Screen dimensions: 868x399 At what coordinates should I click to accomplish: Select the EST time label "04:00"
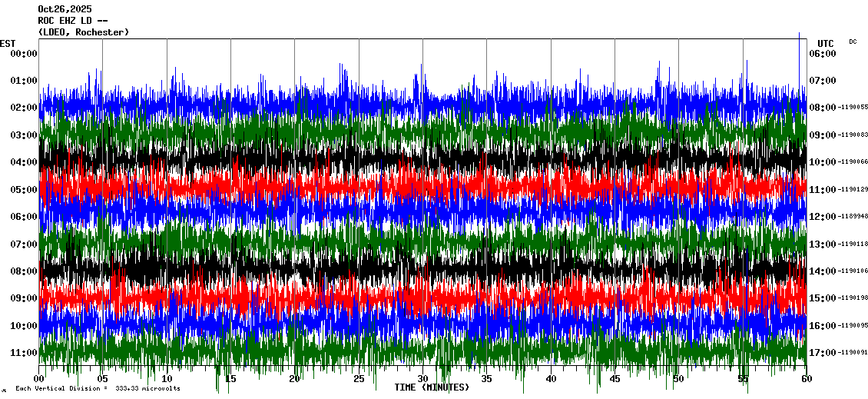(x=24, y=161)
